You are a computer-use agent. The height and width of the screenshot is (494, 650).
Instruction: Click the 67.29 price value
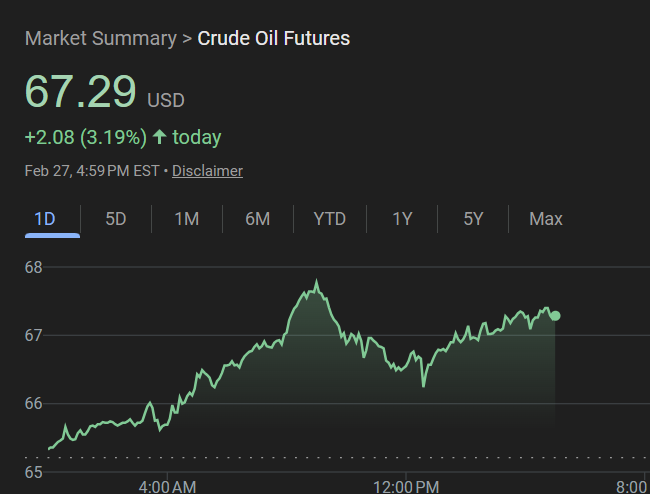coord(80,92)
